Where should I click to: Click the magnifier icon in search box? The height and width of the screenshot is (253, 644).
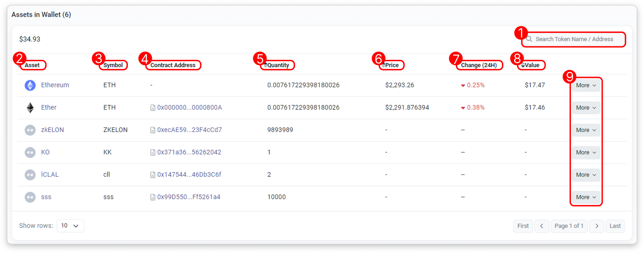529,39
